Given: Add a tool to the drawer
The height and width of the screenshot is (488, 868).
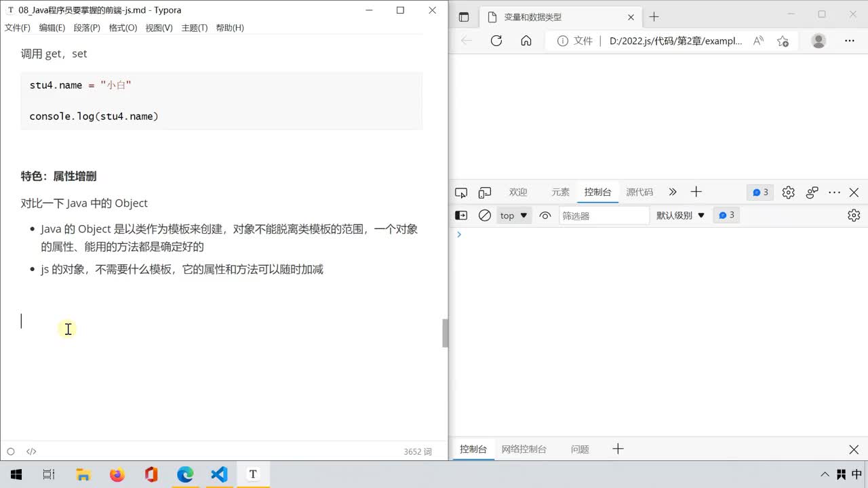Looking at the screenshot, I should click(618, 449).
